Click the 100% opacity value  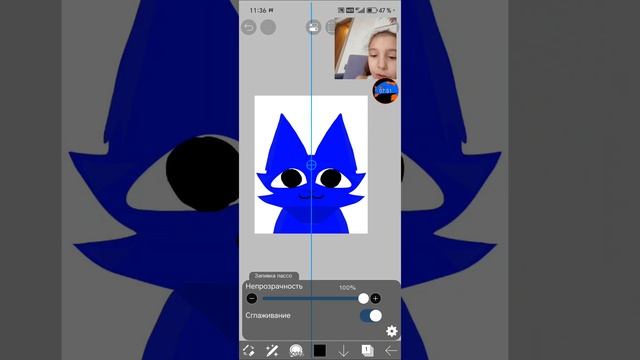tap(347, 287)
